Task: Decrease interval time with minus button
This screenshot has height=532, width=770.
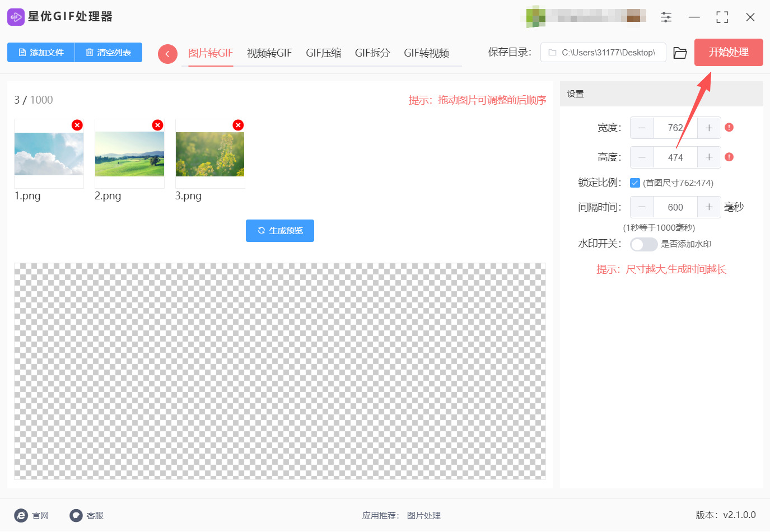Action: [x=642, y=207]
